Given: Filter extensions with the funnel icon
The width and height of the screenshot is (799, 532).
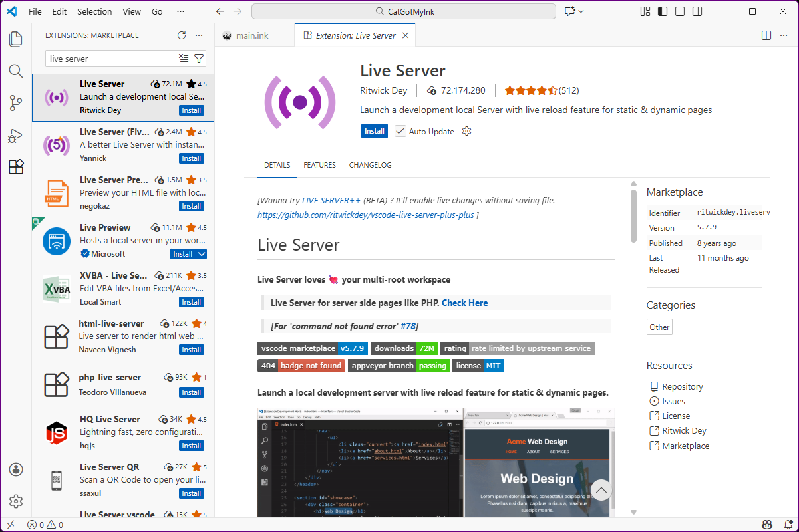Looking at the screenshot, I should 199,59.
